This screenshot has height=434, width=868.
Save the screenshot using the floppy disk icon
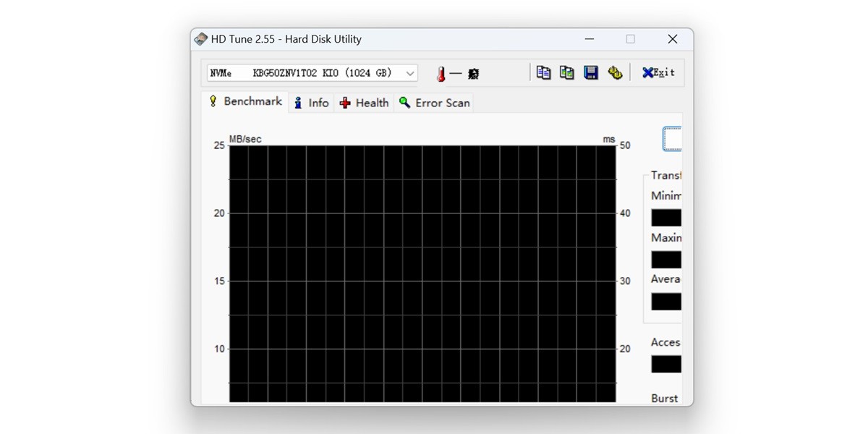pos(591,72)
